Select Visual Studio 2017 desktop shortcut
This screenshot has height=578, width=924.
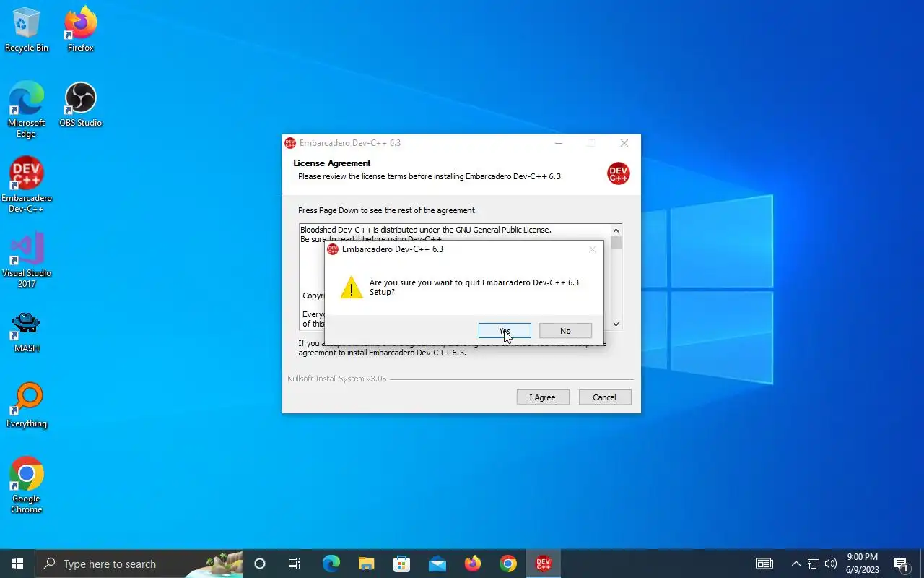(x=27, y=261)
